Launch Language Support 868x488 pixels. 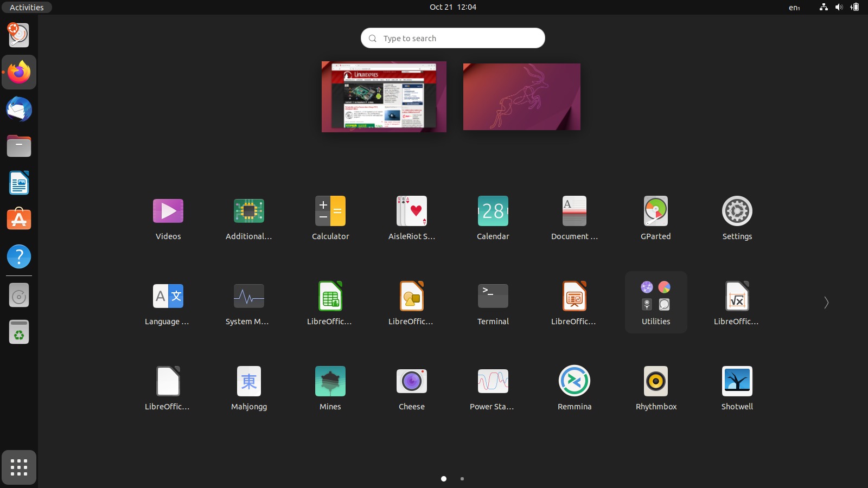tap(168, 303)
